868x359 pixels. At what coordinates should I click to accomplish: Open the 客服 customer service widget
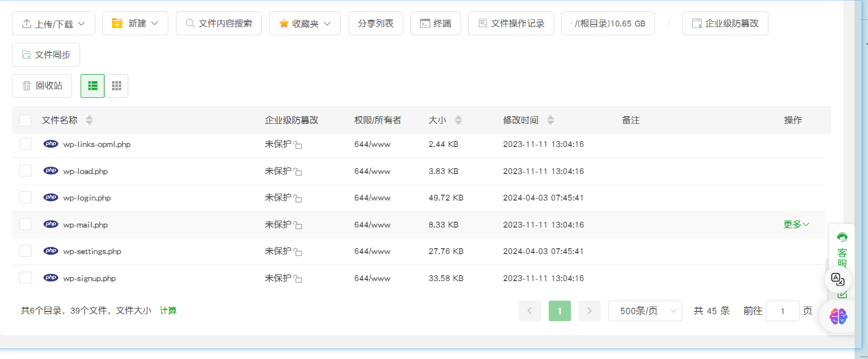(842, 249)
